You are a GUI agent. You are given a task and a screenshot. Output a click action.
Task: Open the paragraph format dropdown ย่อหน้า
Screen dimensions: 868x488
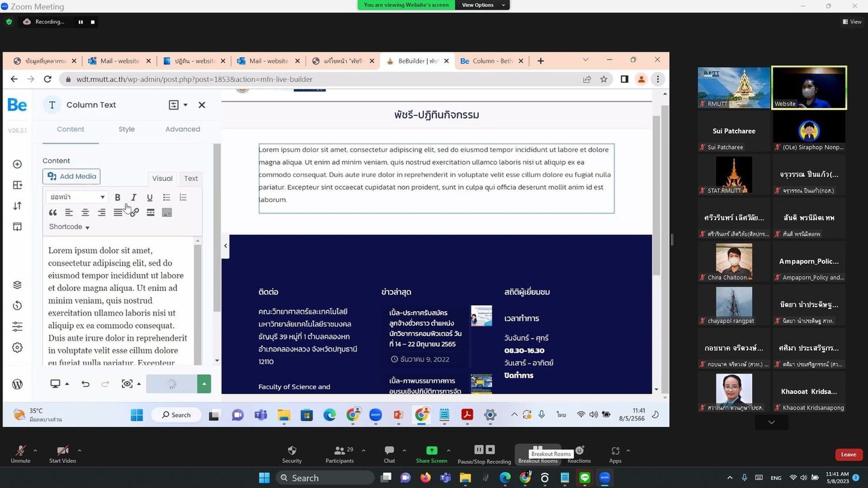[x=77, y=197]
